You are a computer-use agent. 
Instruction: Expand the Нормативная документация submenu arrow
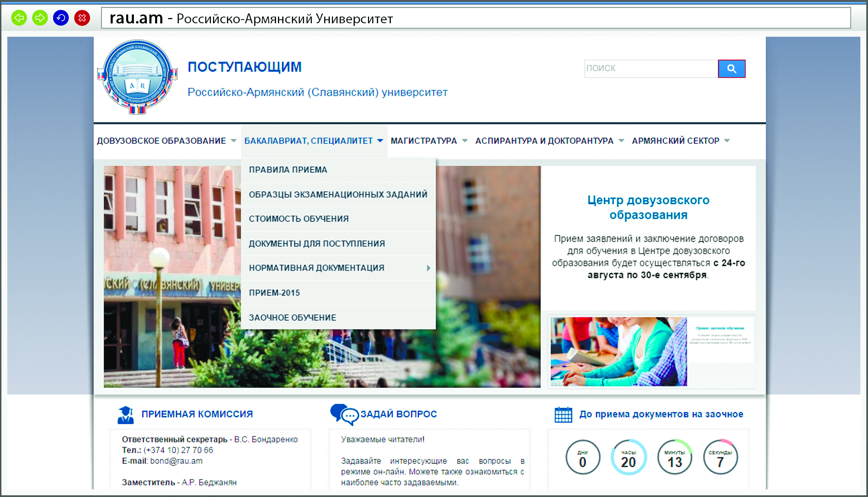pos(429,268)
